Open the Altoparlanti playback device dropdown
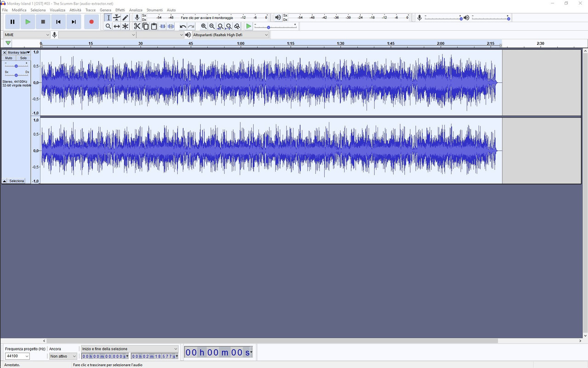588x368 pixels. click(x=230, y=35)
